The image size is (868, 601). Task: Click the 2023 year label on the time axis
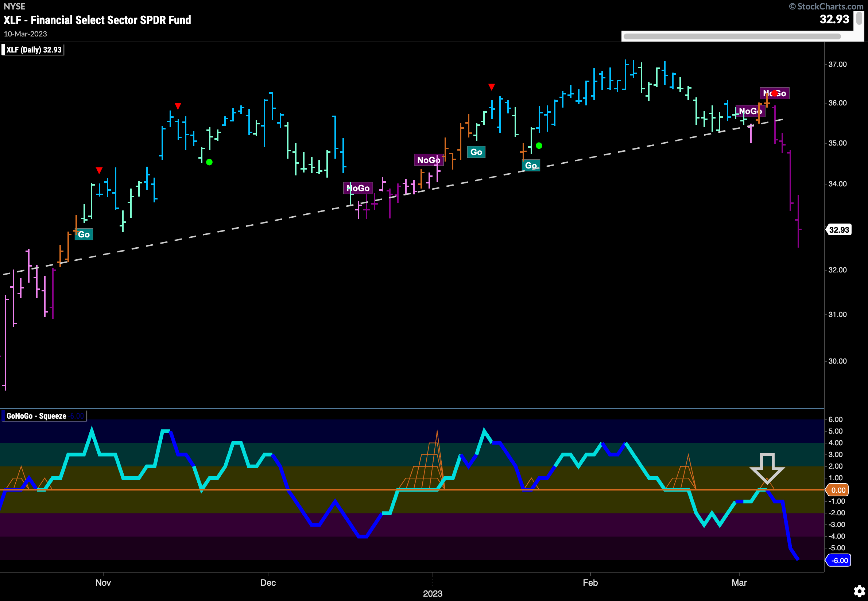point(432,593)
